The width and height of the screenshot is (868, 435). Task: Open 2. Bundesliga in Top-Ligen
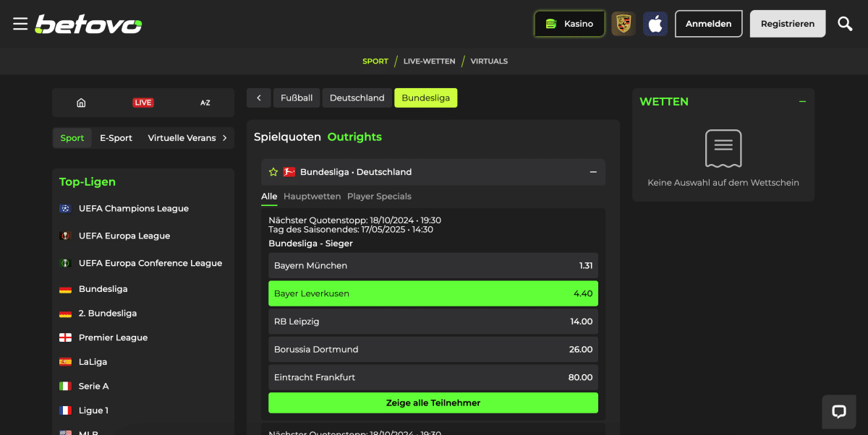(108, 314)
